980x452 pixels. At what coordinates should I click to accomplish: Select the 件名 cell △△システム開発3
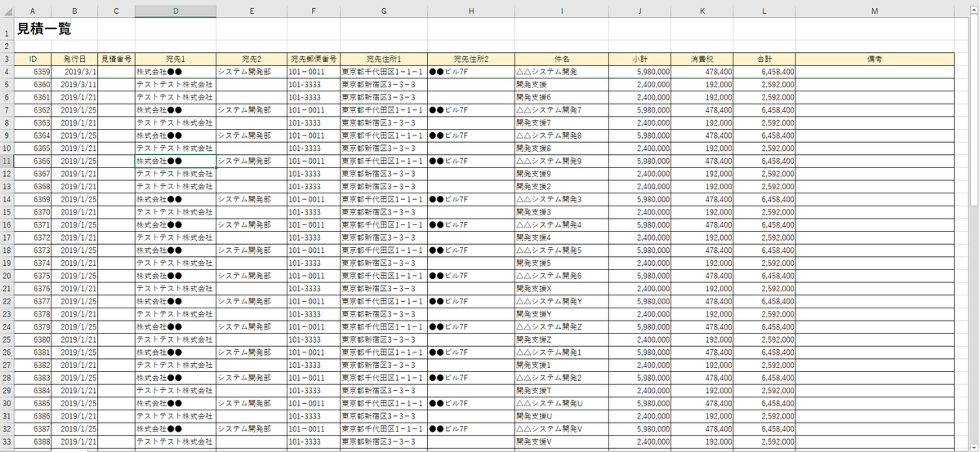562,199
